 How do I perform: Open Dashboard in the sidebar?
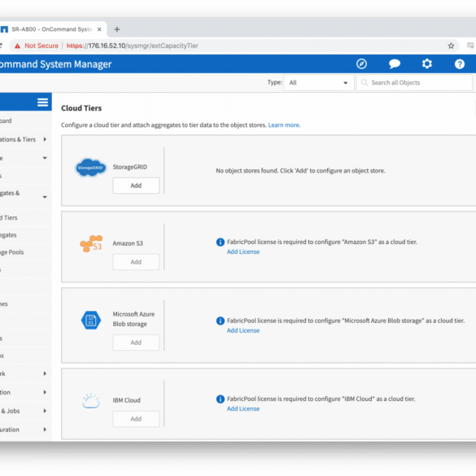tap(6, 120)
